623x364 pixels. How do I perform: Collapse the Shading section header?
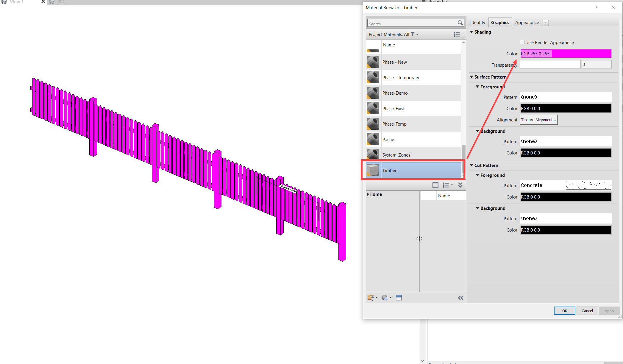tap(472, 32)
